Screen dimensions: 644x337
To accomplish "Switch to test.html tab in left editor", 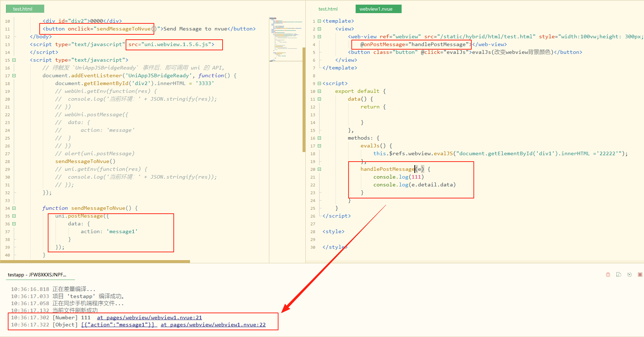I will (x=25, y=9).
